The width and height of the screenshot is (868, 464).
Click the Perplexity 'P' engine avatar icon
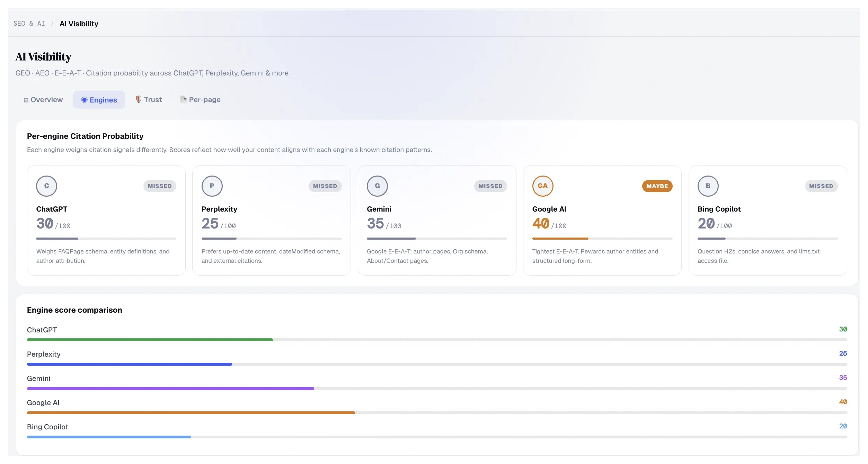pyautogui.click(x=212, y=186)
